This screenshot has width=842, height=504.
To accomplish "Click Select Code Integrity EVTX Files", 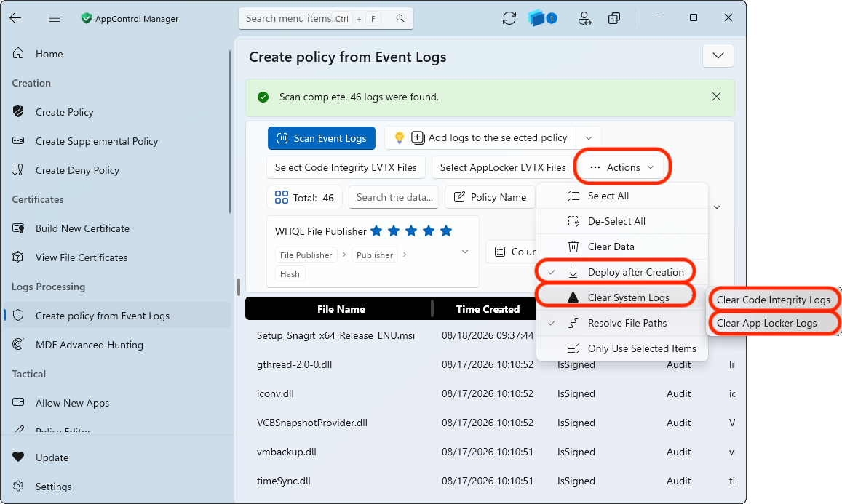I will coord(346,167).
